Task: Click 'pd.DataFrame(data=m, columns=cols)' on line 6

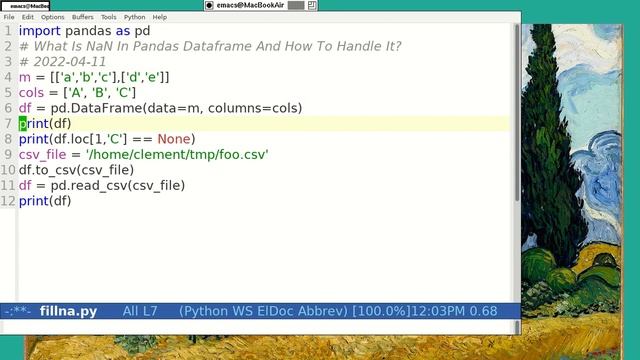Action: tap(176, 108)
